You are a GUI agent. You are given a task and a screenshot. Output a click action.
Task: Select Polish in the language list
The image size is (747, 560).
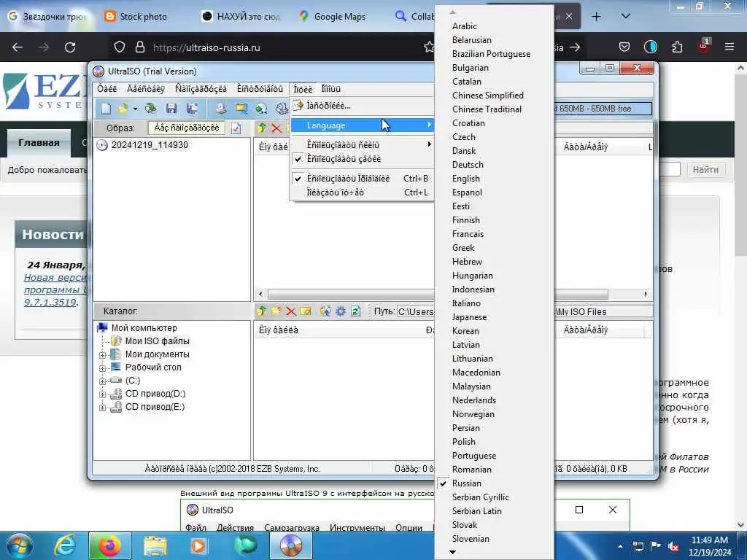tap(494, 442)
